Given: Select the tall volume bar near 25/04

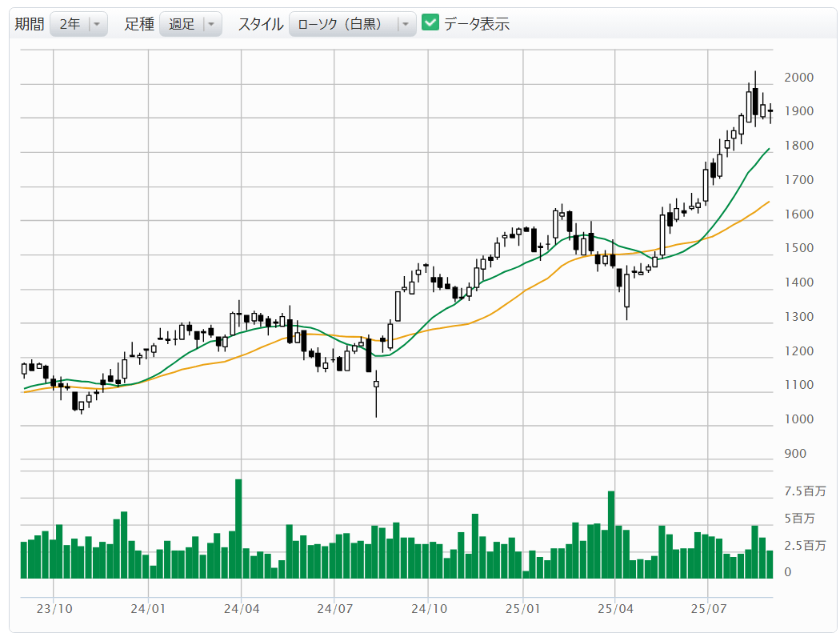Looking at the screenshot, I should [x=611, y=534].
